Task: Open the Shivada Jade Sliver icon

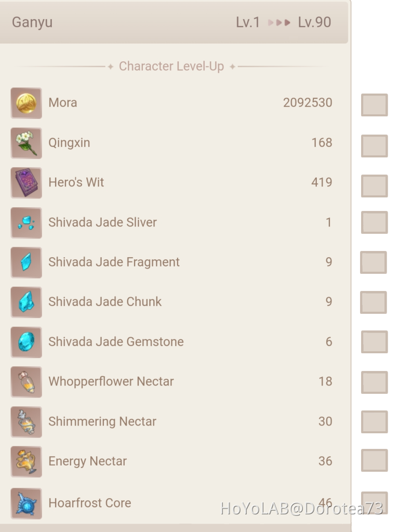Action: pyautogui.click(x=26, y=222)
